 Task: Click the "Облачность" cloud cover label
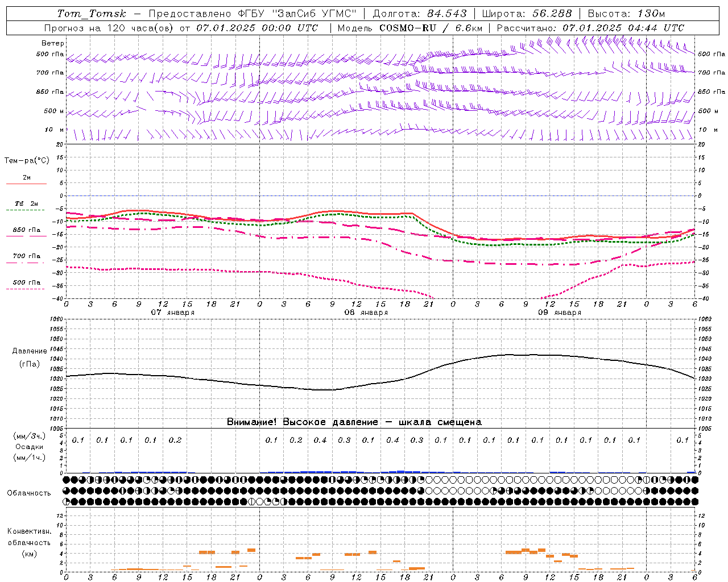tap(29, 493)
